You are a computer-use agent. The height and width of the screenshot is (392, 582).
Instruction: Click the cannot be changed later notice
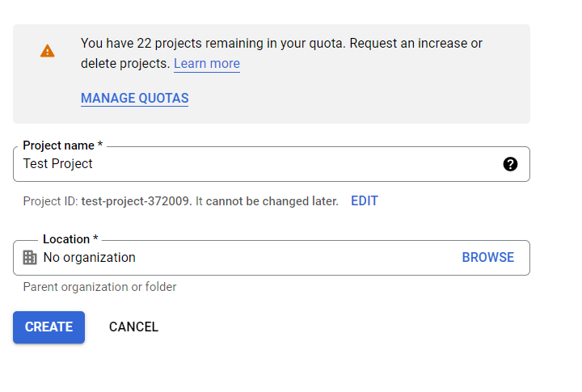[x=272, y=201]
